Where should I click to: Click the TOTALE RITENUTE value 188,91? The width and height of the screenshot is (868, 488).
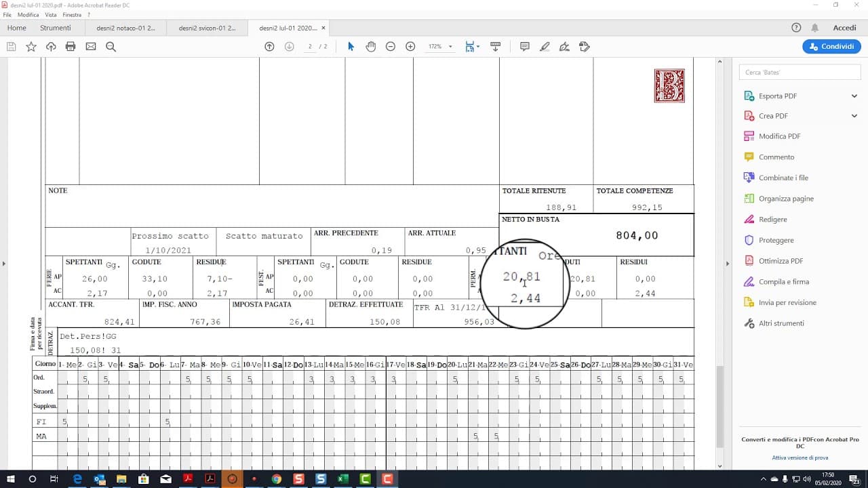pos(561,207)
